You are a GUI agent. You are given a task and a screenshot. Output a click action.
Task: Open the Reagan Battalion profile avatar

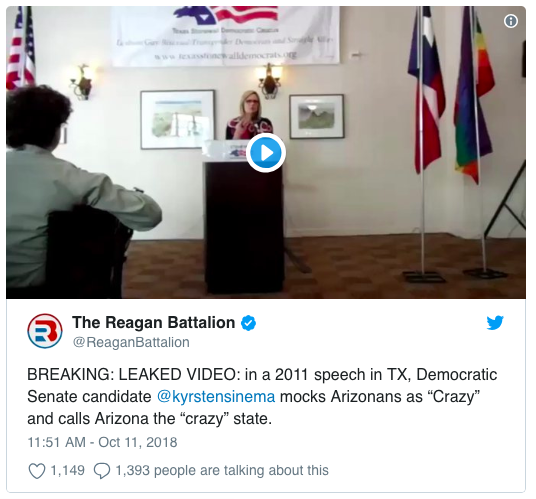[x=45, y=331]
